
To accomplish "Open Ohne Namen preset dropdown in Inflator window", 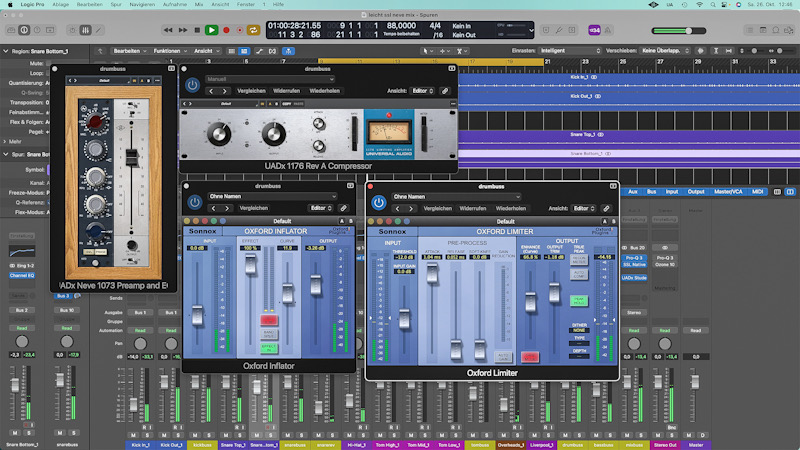I will tap(272, 196).
